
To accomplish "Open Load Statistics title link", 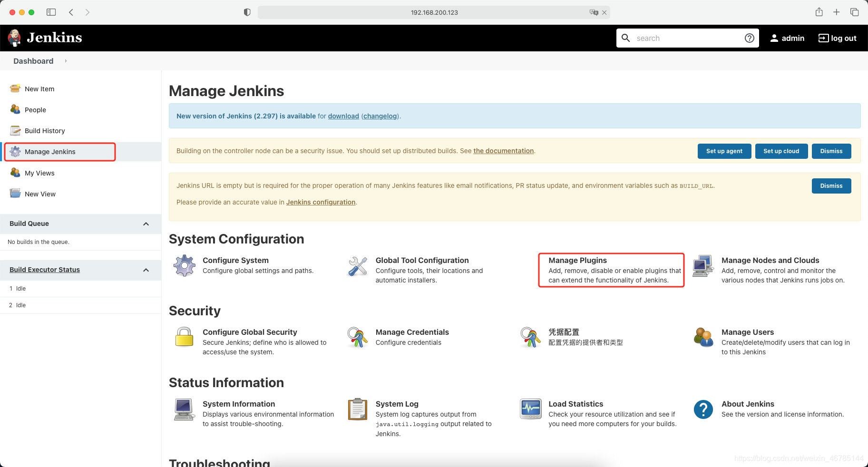I will (575, 404).
